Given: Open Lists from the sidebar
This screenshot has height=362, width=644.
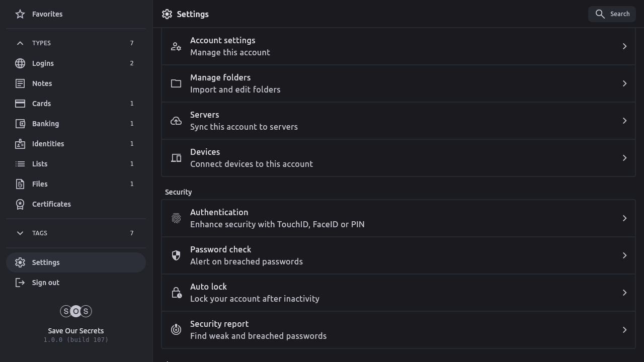Looking at the screenshot, I should pos(40,164).
